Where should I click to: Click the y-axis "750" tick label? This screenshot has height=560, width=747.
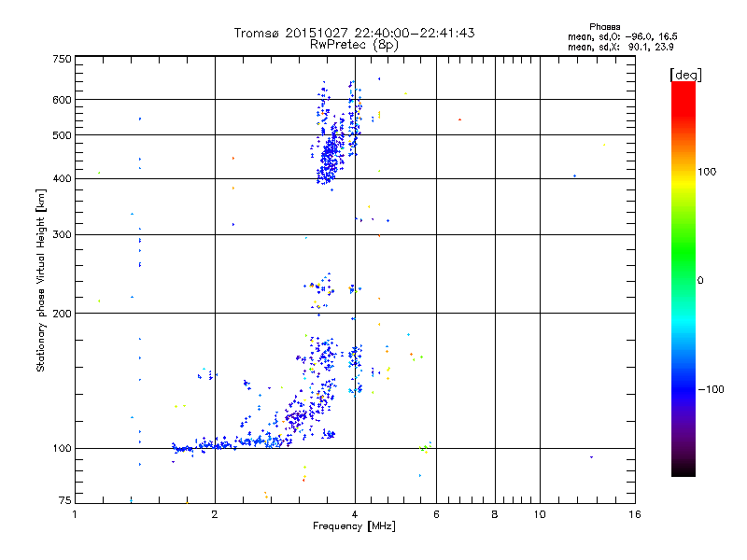[x=62, y=59]
